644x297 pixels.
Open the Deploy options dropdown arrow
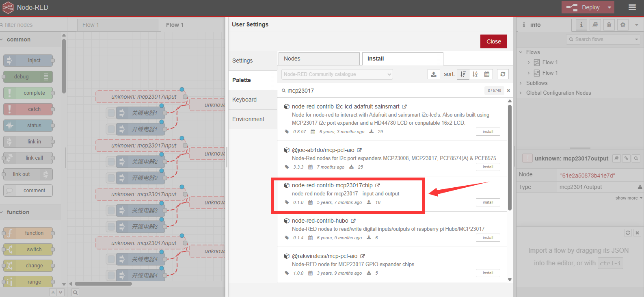[x=609, y=7]
